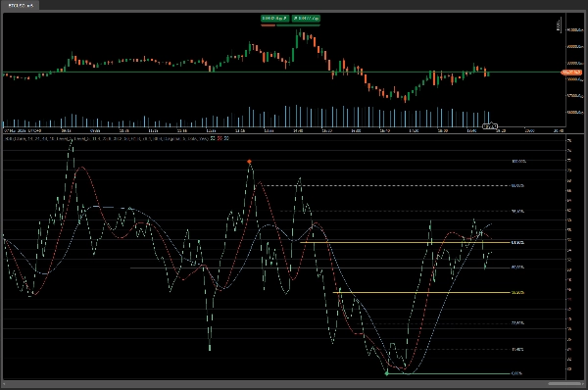Click the yellow 38.20% Fibonacci level label
Image resolution: width=588 pixels, height=390 pixels.
(517, 292)
